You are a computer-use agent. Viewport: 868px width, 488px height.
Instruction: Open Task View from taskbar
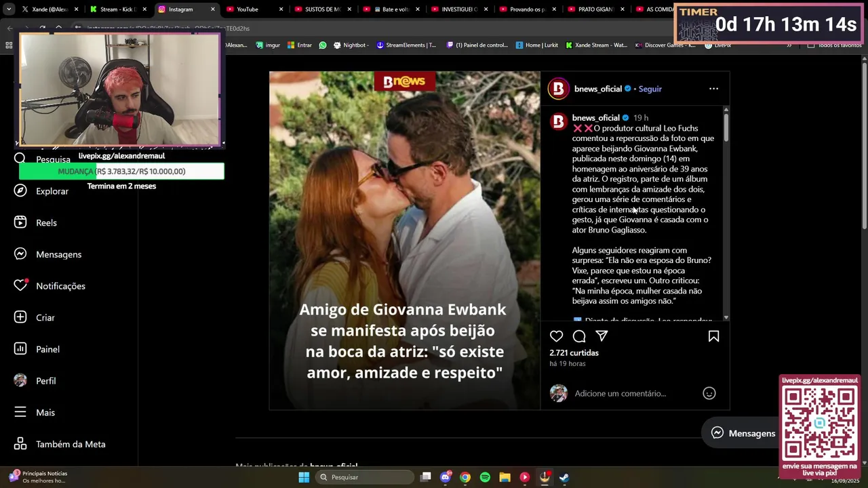[425, 477]
